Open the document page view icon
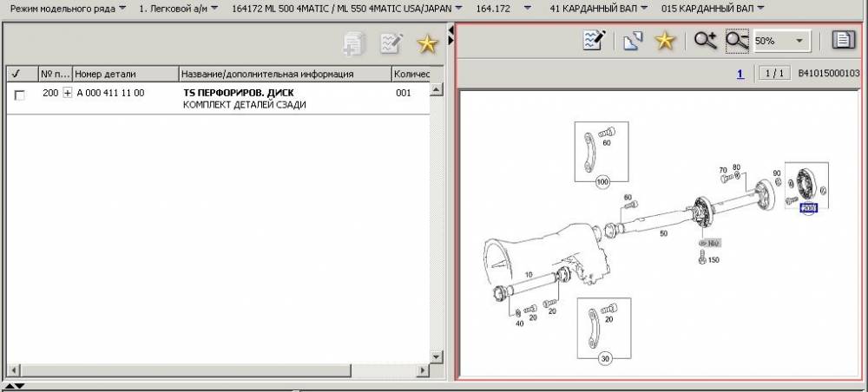 (841, 40)
